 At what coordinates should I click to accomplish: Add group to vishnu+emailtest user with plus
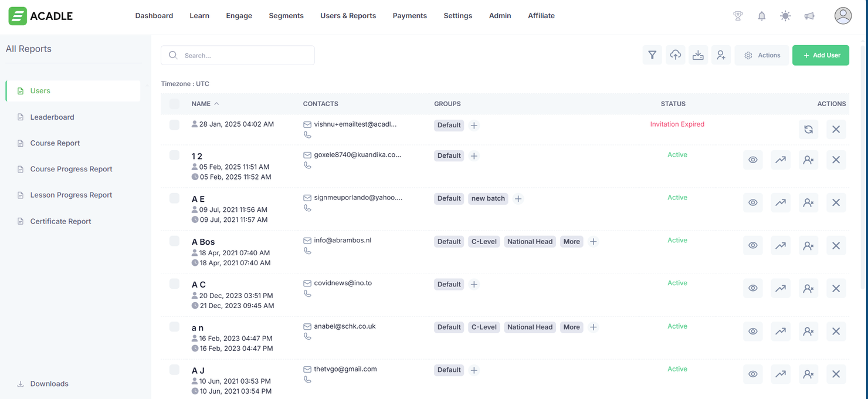coord(474,125)
